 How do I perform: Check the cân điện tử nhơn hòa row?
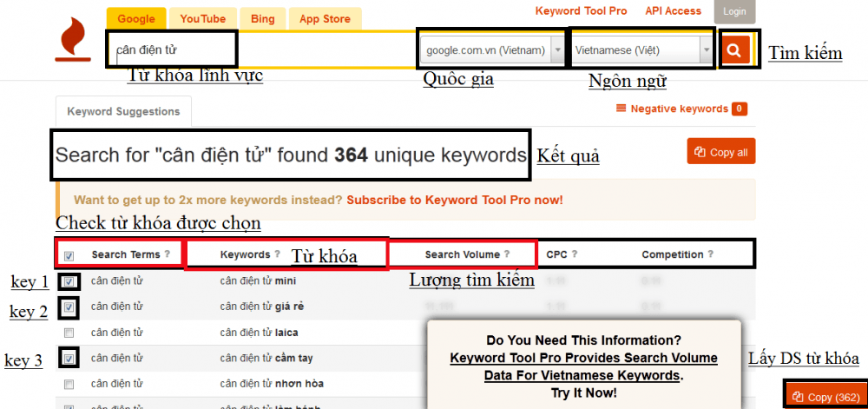coord(69,384)
